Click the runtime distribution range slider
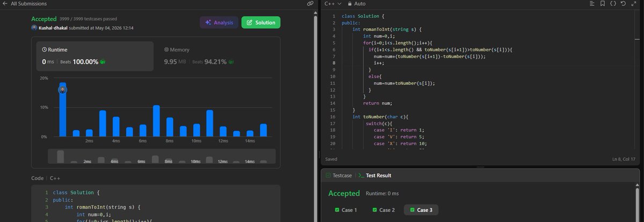Image resolution: width=644 pixels, height=222 pixels. click(x=162, y=157)
